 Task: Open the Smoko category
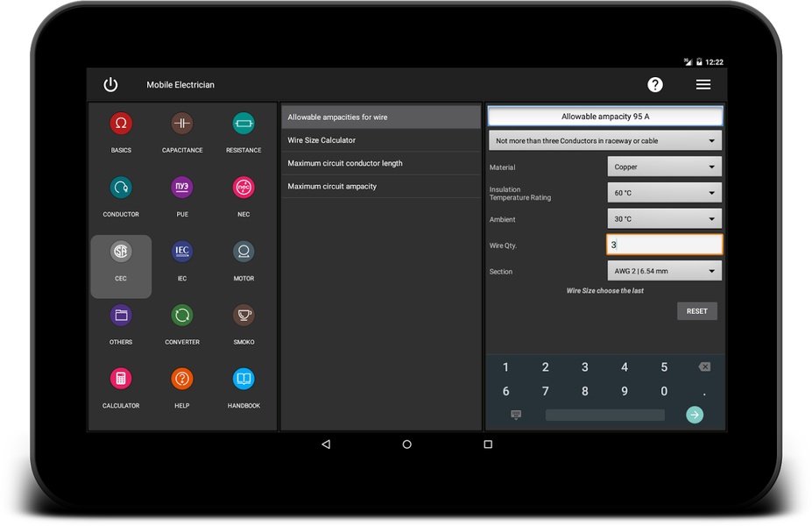click(244, 324)
